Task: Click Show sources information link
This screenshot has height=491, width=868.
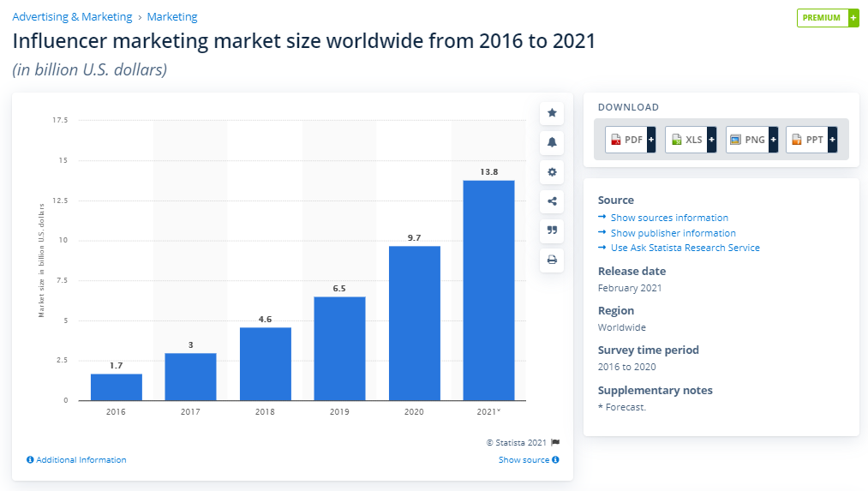Action: [x=669, y=218]
